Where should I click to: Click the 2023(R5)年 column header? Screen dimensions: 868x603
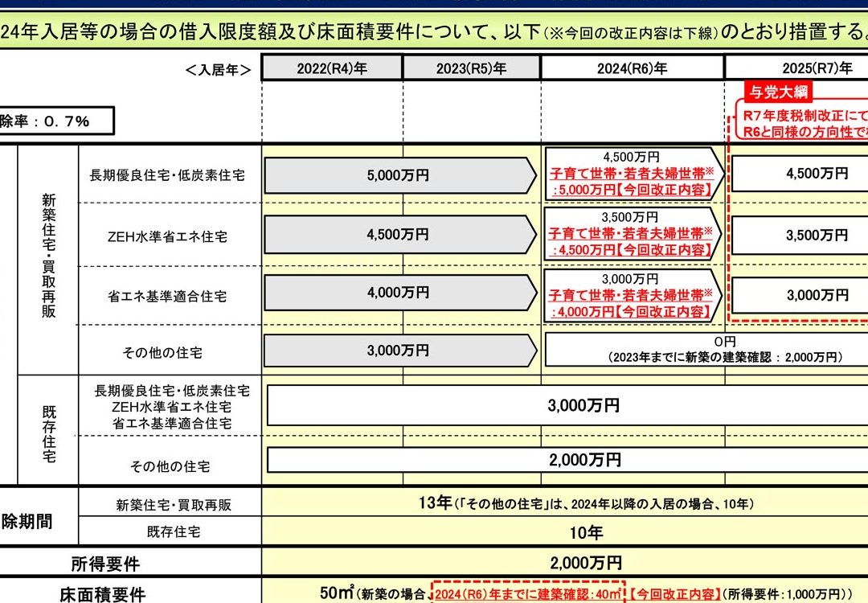pyautogui.click(x=472, y=68)
